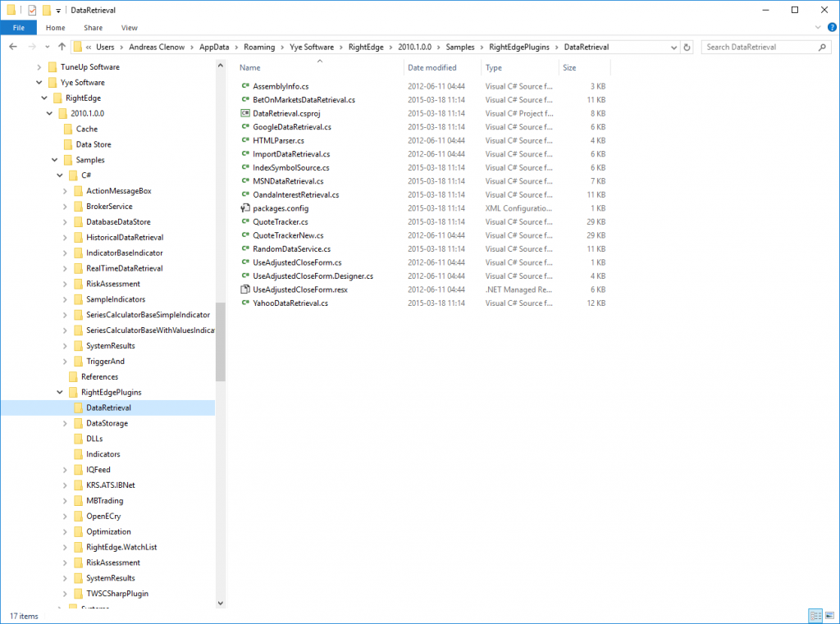This screenshot has width=840, height=624.
Task: Select the RiskAssessment folder under RightEdgePlugins
Action: 113,563
